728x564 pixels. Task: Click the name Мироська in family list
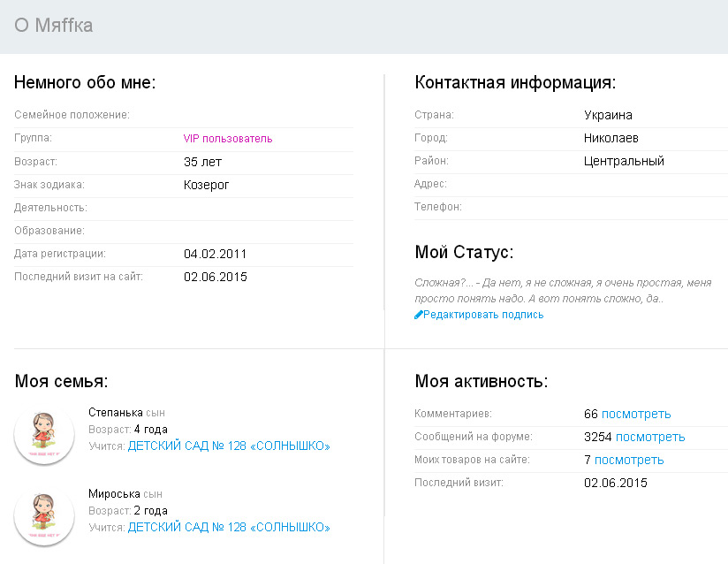pos(115,493)
